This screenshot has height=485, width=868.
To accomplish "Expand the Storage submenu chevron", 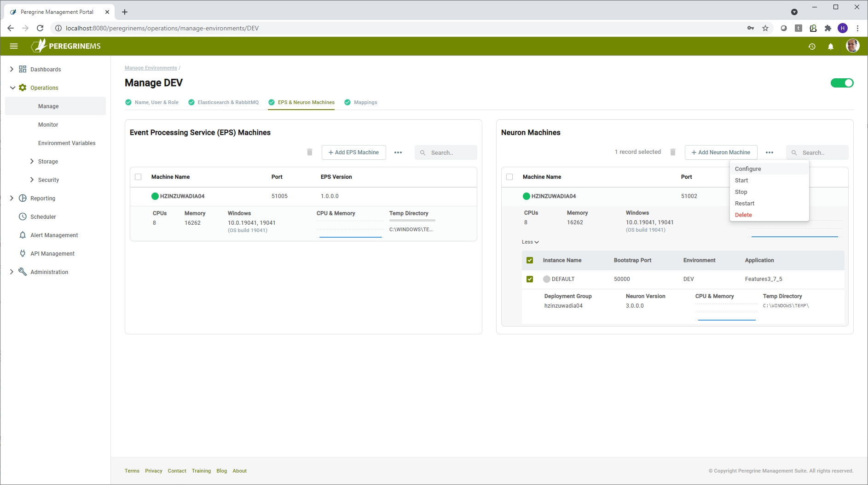I will (x=32, y=161).
